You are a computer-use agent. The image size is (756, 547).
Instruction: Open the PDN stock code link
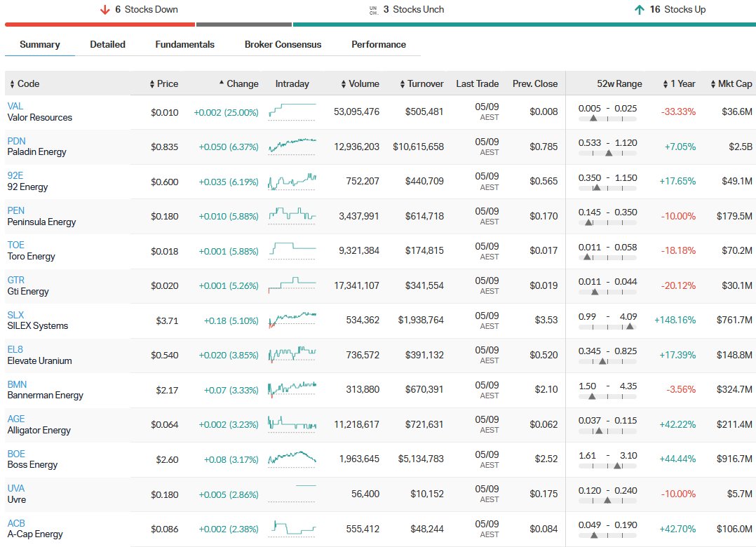tap(16, 141)
